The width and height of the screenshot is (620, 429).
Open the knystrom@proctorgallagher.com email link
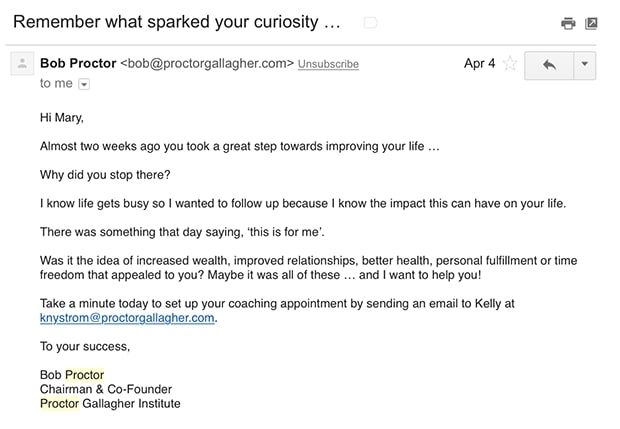click(127, 318)
